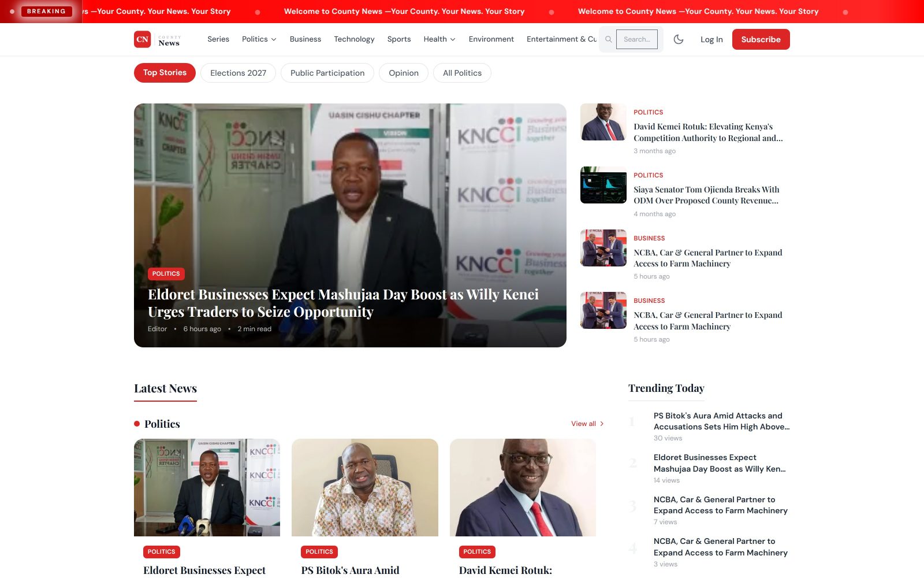Select the All Politics tab
Image resolution: width=924 pixels, height=578 pixels.
(x=462, y=73)
